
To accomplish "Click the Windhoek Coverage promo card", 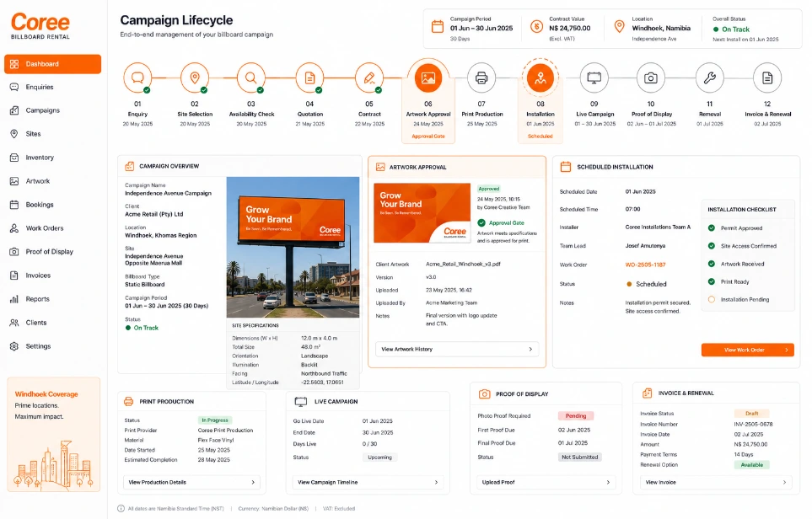I will tap(53, 434).
